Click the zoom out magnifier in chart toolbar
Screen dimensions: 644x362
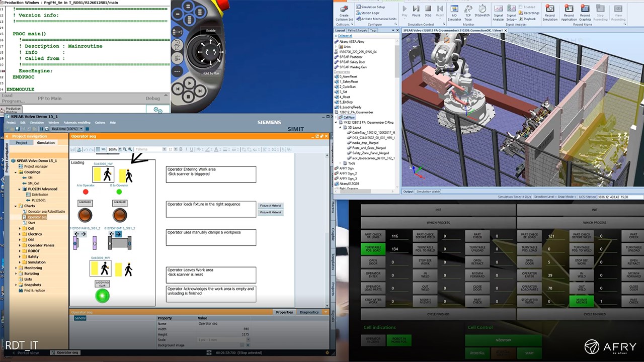point(125,149)
